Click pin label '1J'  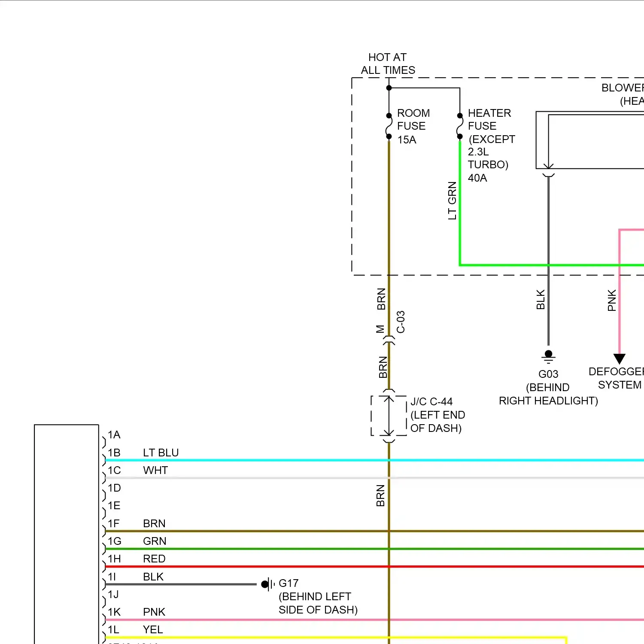pos(113,594)
